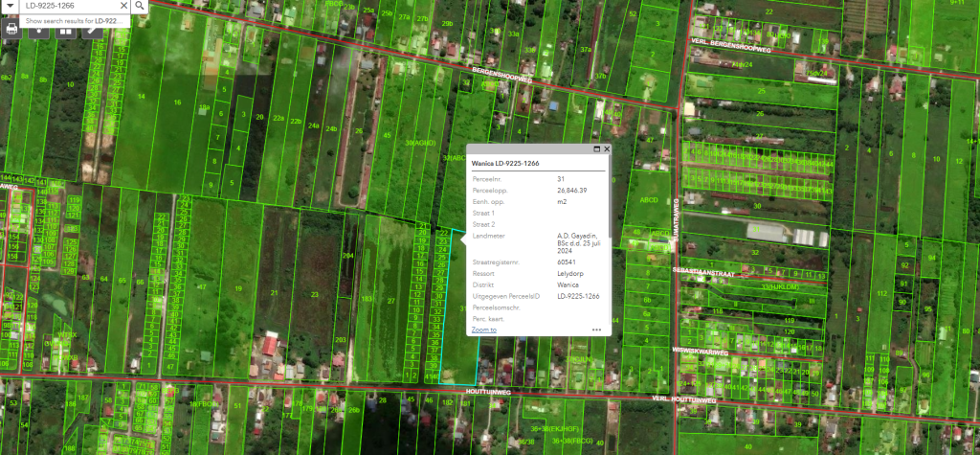Clear the search text with the X
Viewport: 980px width, 455px height.
[x=123, y=6]
